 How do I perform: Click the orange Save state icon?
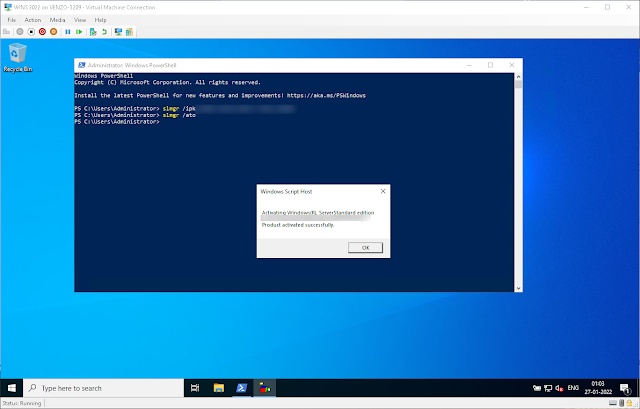(53, 32)
